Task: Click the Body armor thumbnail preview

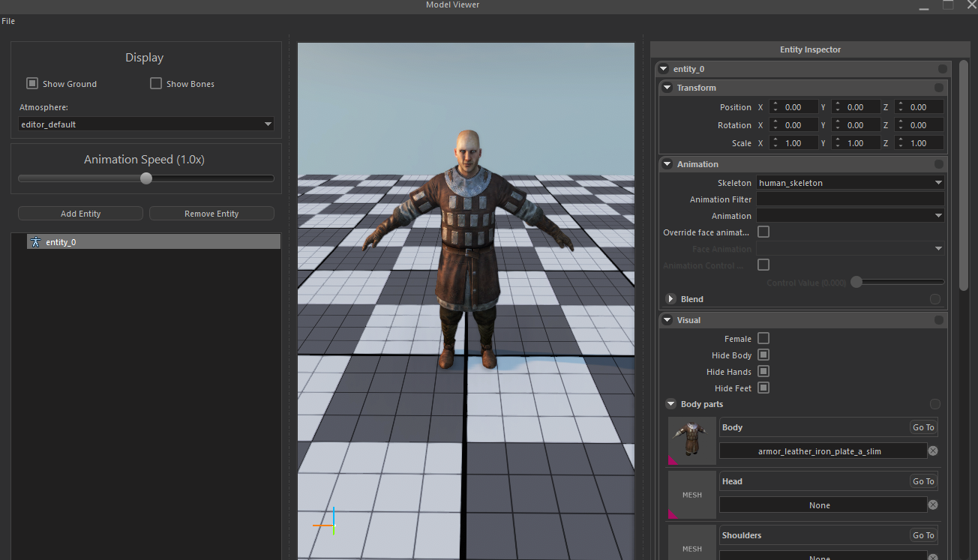Action: (691, 441)
